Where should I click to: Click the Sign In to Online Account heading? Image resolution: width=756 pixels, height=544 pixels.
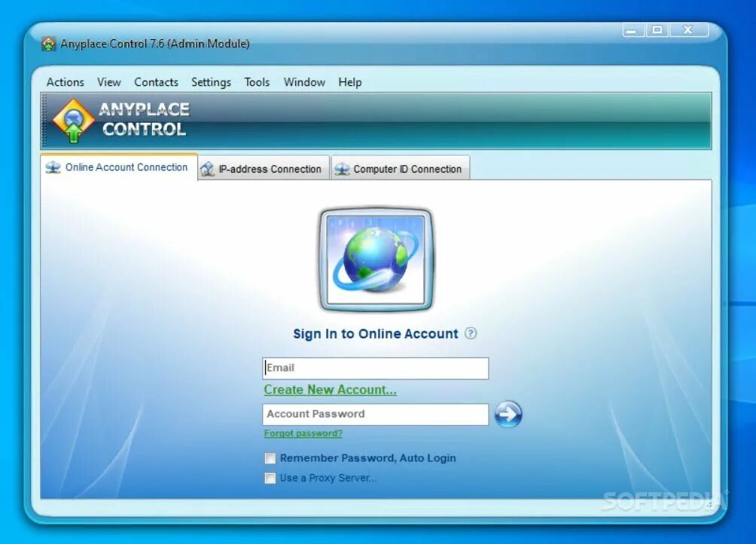click(376, 334)
